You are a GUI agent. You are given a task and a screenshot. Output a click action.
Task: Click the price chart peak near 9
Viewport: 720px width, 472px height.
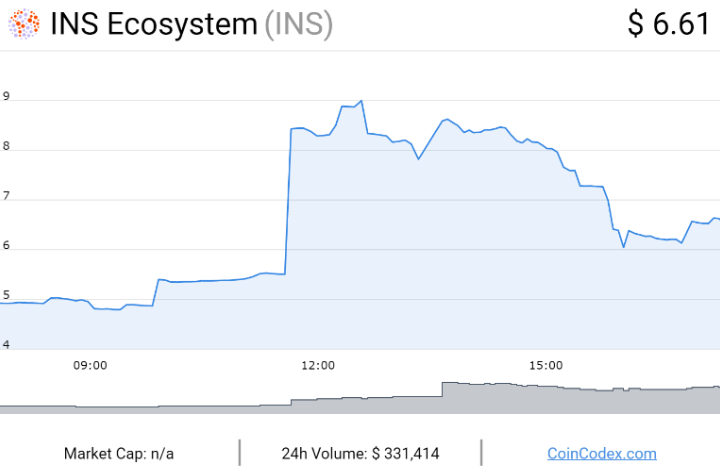coord(361,101)
